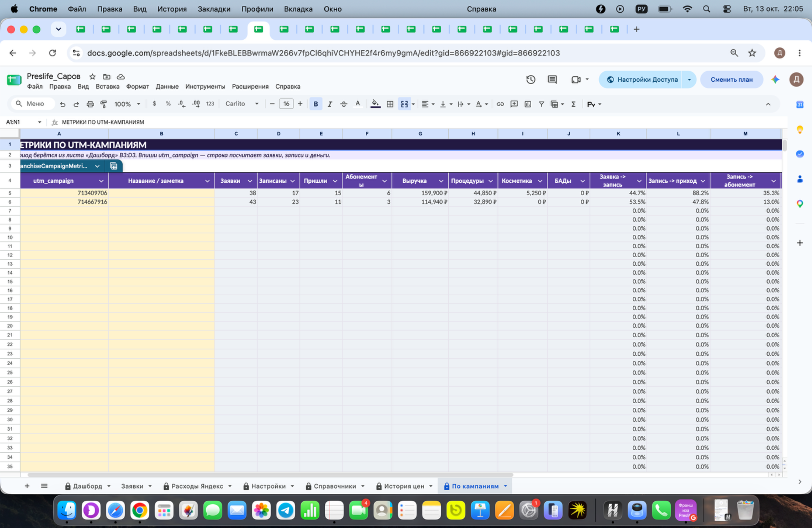Open version history clock icon
This screenshot has width=812, height=528.
tap(531, 80)
